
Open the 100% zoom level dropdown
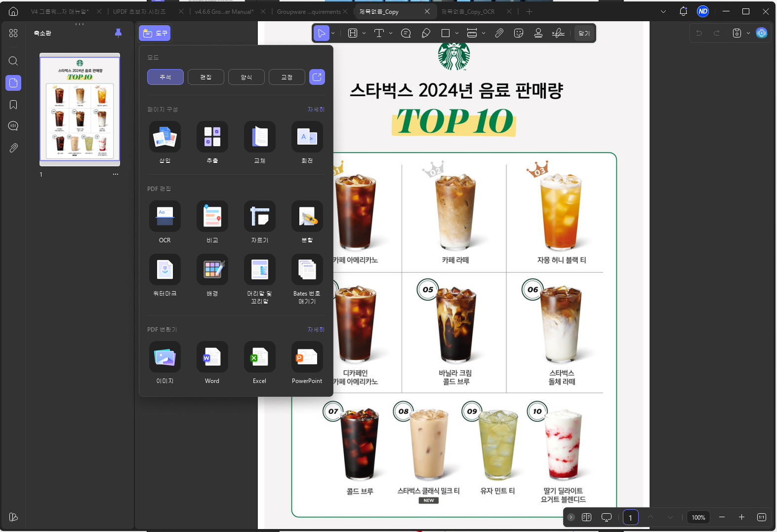698,517
